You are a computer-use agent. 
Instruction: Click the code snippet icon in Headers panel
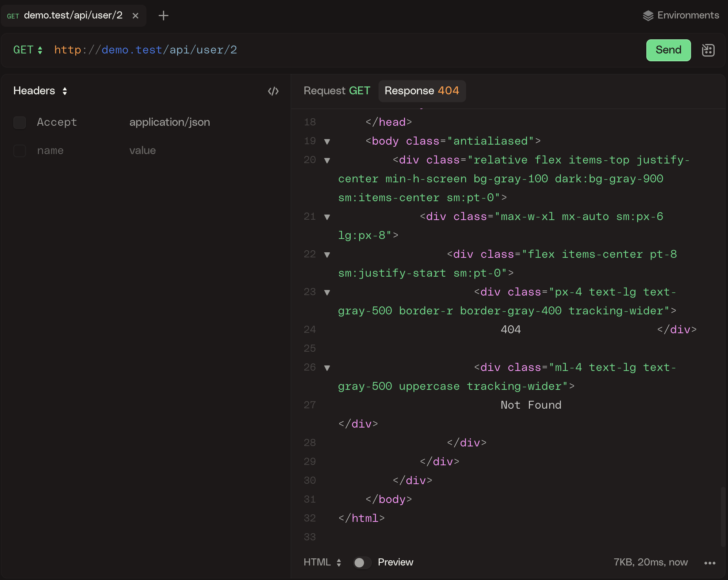coord(273,91)
